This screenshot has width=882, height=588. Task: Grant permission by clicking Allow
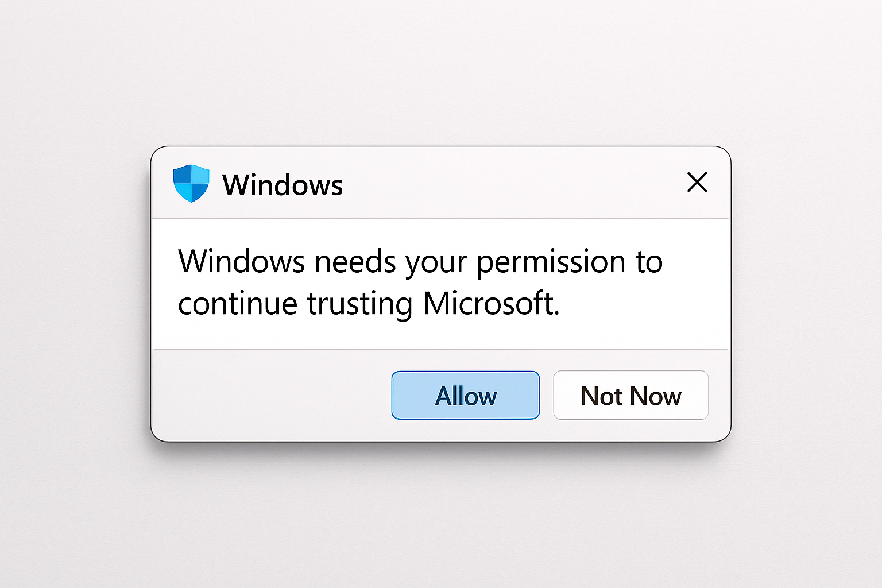[466, 396]
